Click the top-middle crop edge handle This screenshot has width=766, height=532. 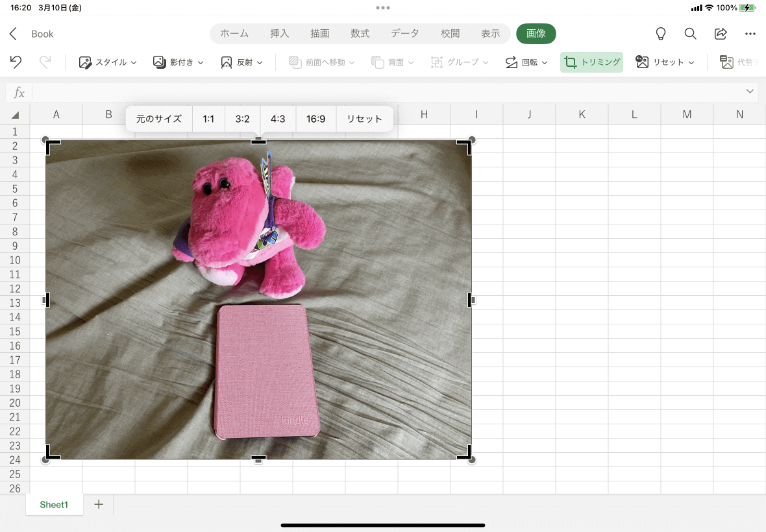point(258,141)
